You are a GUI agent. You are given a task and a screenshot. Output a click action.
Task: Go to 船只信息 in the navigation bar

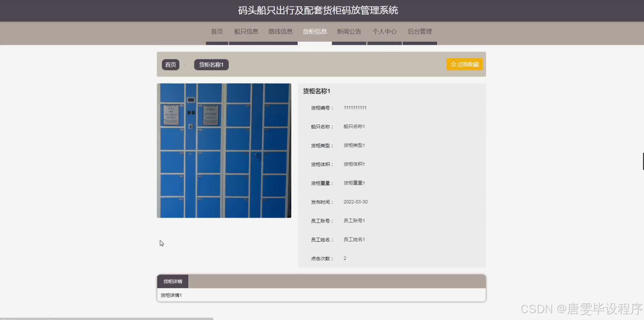pos(246,32)
